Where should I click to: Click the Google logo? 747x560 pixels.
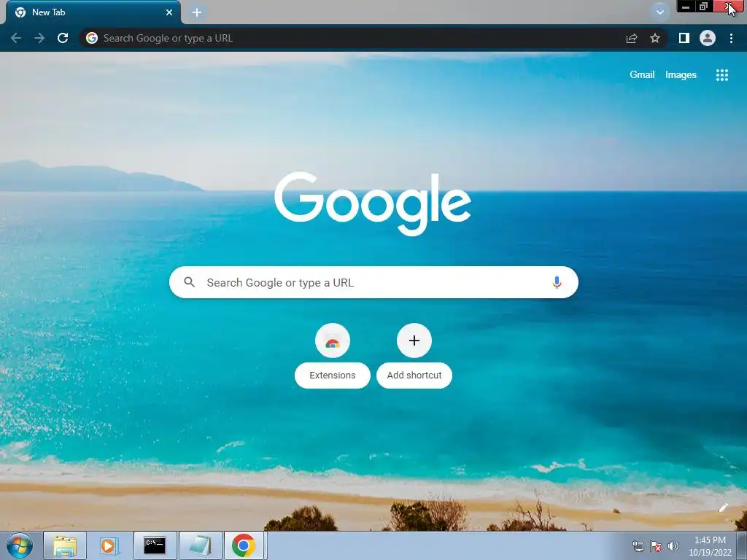point(373,204)
